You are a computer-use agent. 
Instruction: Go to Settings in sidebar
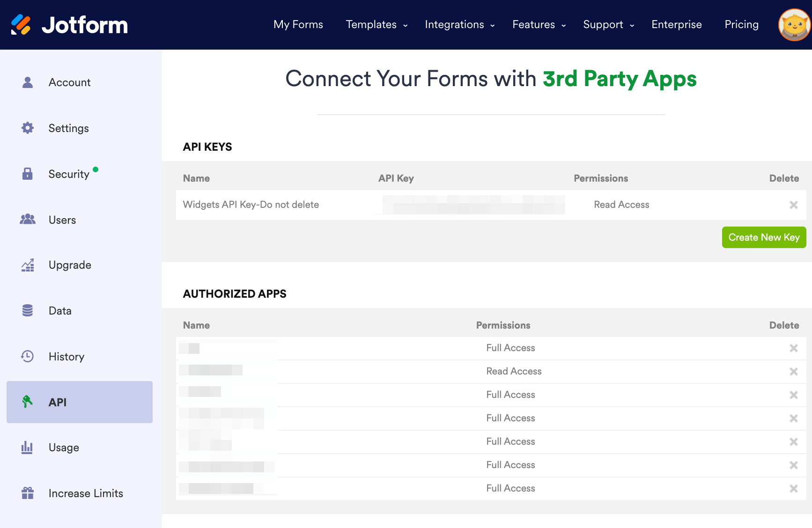pos(80,128)
